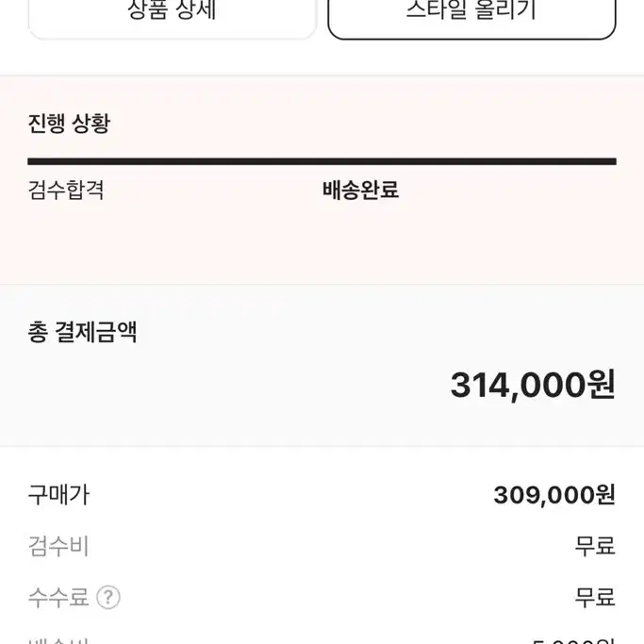Click the 총 결제금액 heading
644x644 pixels.
pos(83,332)
